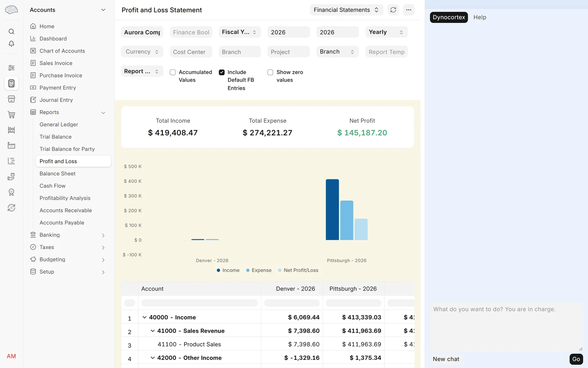Open the General Ledger report
Image resolution: width=588 pixels, height=368 pixels.
[x=59, y=124]
